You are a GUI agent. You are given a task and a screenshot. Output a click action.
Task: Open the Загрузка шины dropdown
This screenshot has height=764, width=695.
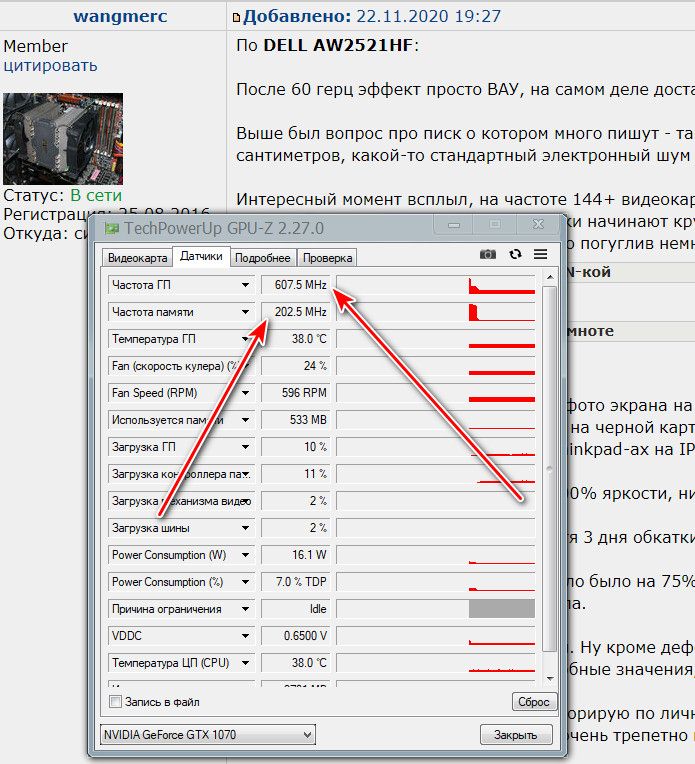(x=246, y=528)
